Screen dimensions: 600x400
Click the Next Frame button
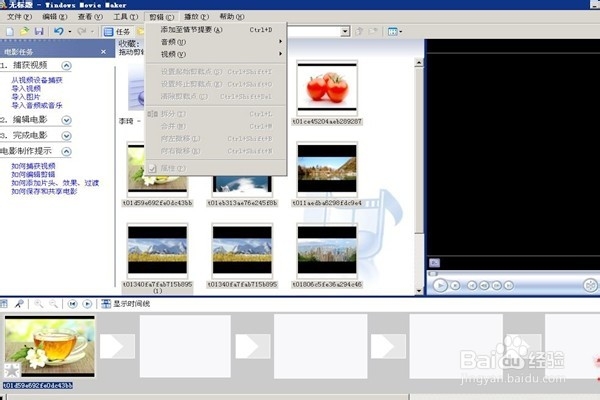[x=497, y=286]
